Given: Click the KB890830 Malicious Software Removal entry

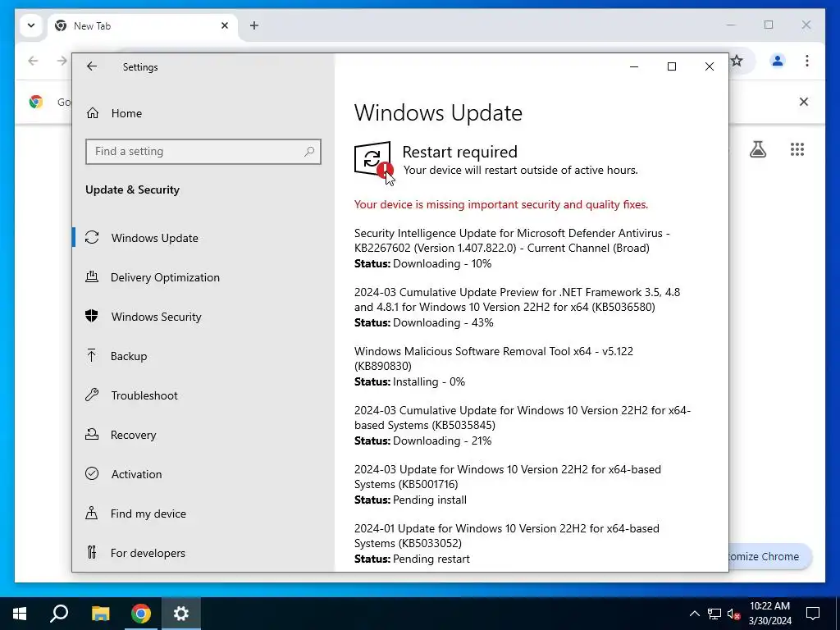Looking at the screenshot, I should coord(493,367).
